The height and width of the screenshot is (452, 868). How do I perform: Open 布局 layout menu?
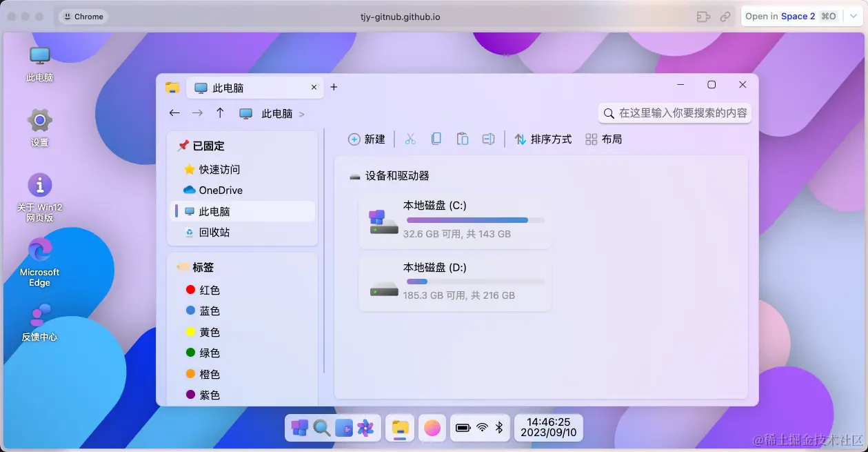[604, 139]
